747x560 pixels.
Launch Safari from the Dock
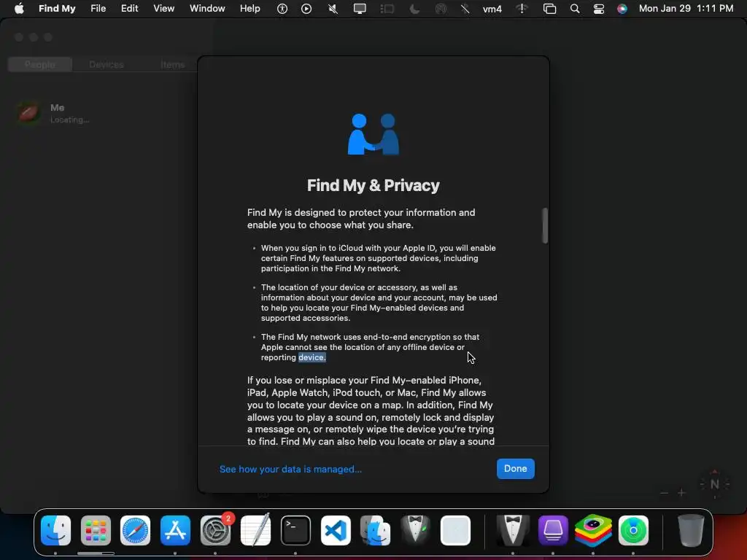135,530
